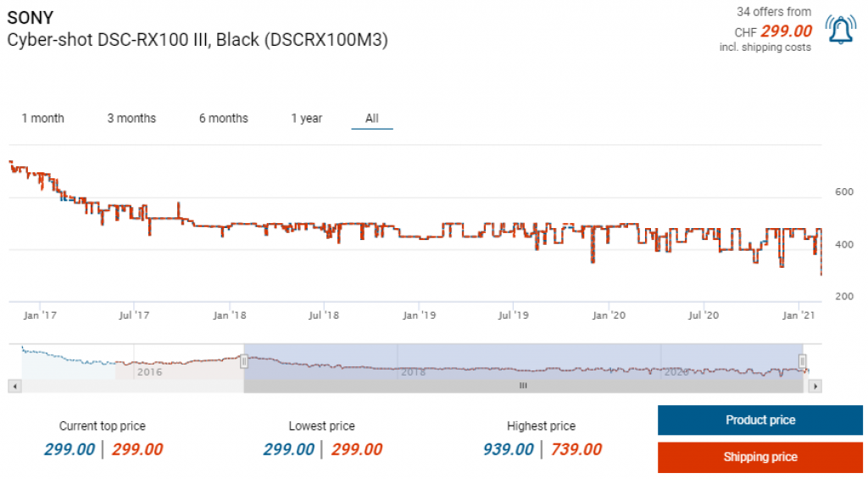Screen dimensions: 868x479
Task: Click the Jul '20 axis label
Action: [703, 315]
